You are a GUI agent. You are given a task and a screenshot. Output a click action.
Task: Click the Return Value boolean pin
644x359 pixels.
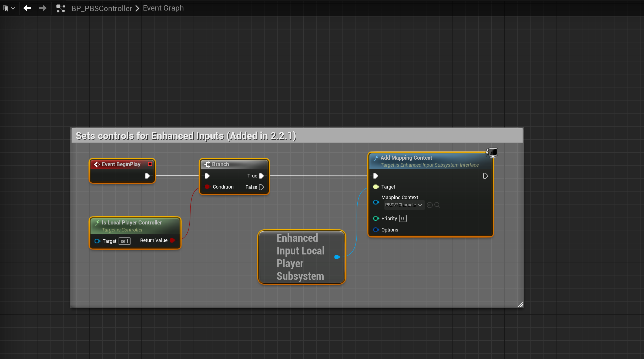pyautogui.click(x=172, y=240)
